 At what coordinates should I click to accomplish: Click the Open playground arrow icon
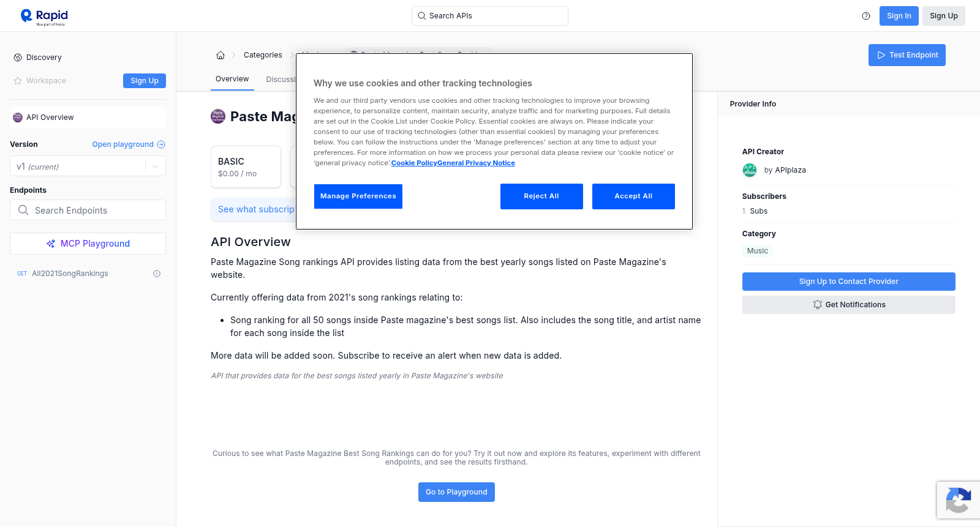161,144
